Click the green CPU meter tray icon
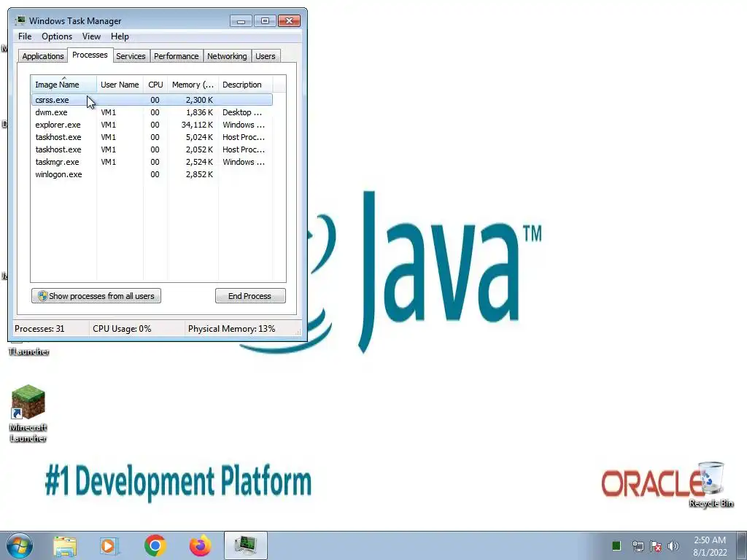The height and width of the screenshot is (560, 747). [x=616, y=545]
